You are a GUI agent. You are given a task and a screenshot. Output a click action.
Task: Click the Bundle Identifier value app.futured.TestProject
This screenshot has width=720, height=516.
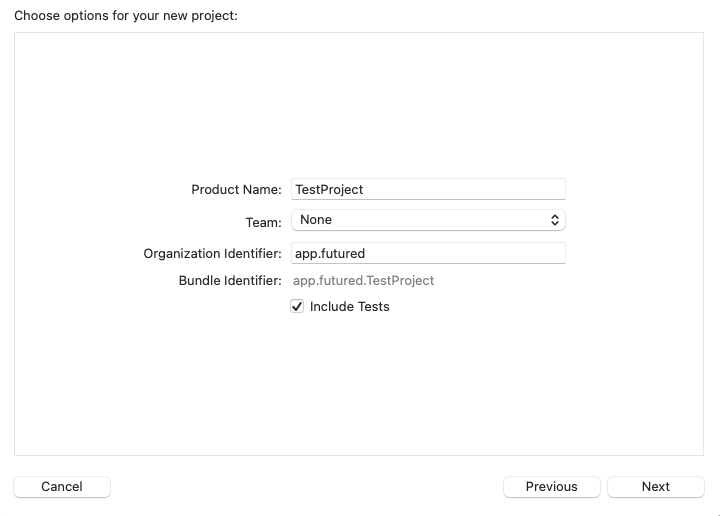[x=363, y=281]
